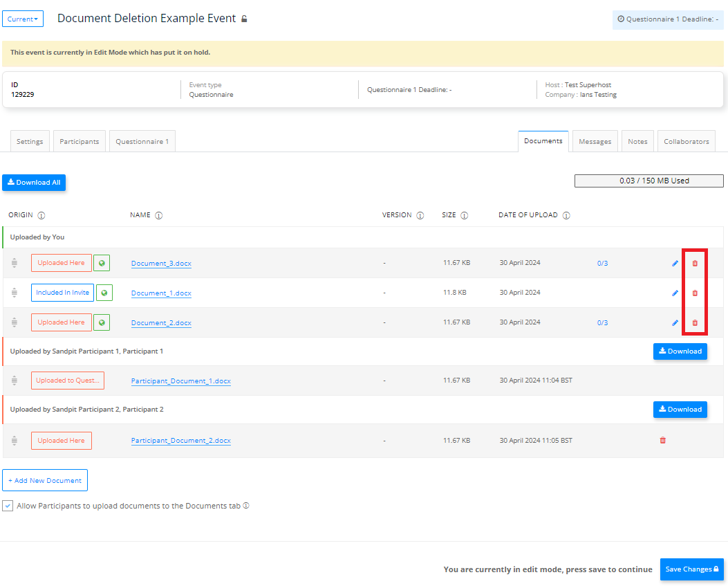Image resolution: width=728 pixels, height=586 pixels.
Task: Click the event ID 129229
Action: [x=23, y=94]
